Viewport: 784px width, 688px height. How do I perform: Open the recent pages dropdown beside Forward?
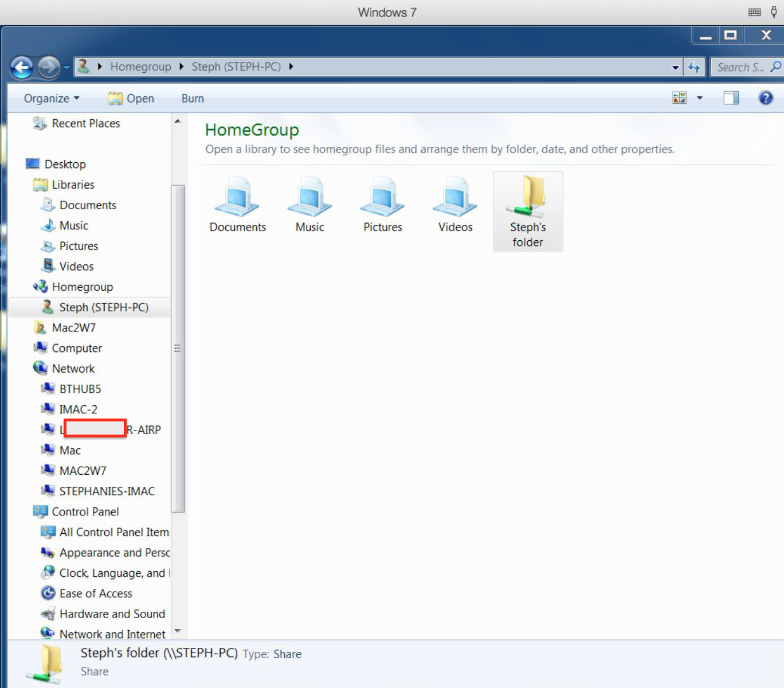[x=66, y=68]
